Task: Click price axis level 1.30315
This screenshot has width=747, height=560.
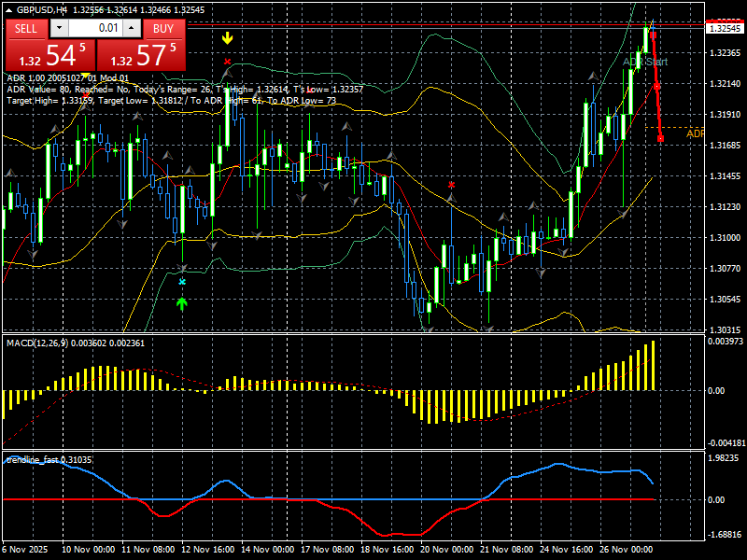Action: 726,329
